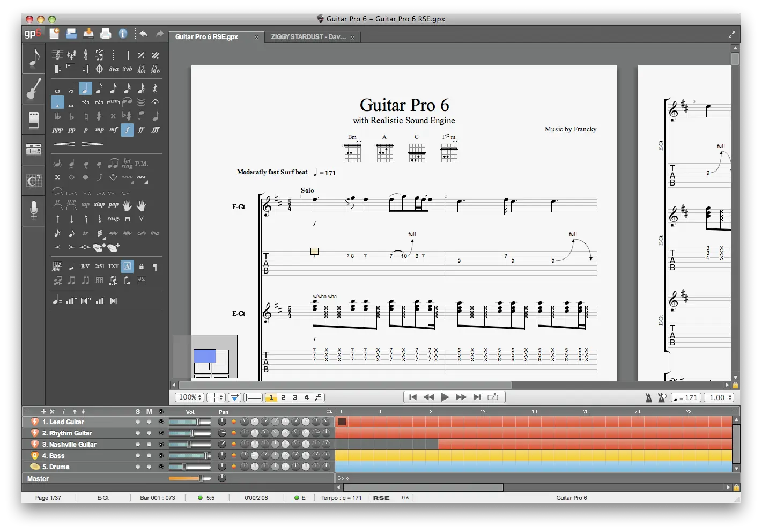Screen dimensions: 762x532
Task: Select the mf dynamic
Action: pyautogui.click(x=113, y=130)
